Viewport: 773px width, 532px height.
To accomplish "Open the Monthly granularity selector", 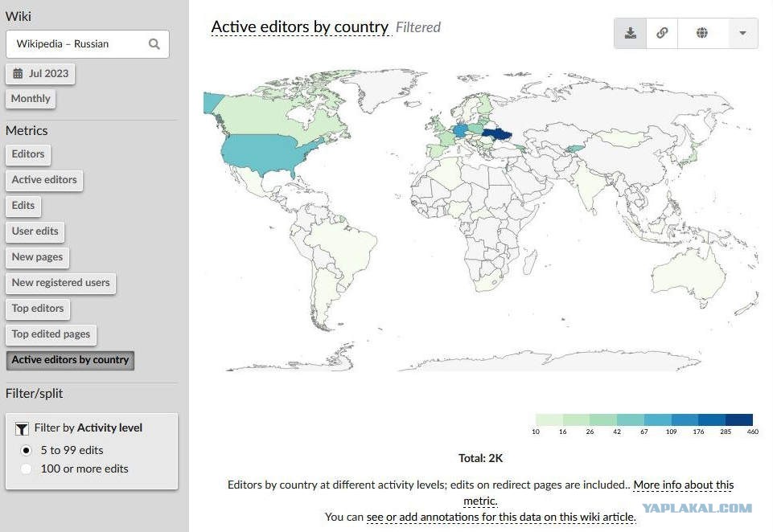I will pyautogui.click(x=31, y=99).
